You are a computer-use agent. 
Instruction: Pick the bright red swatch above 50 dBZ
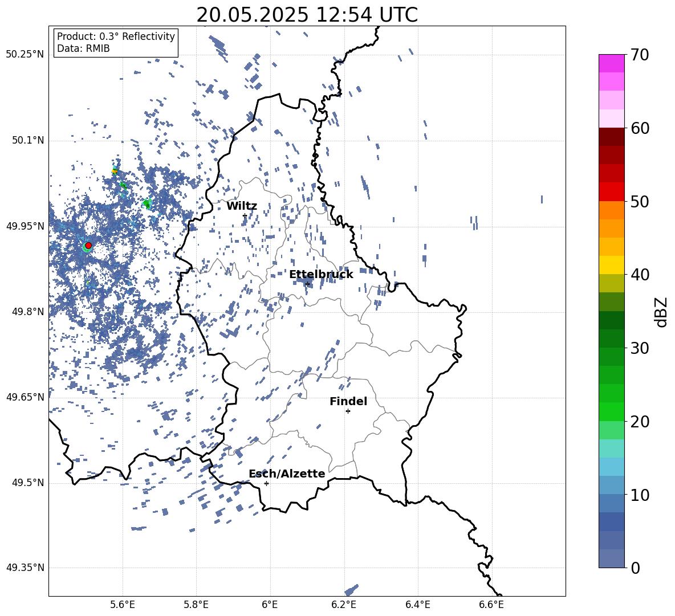[x=612, y=192]
